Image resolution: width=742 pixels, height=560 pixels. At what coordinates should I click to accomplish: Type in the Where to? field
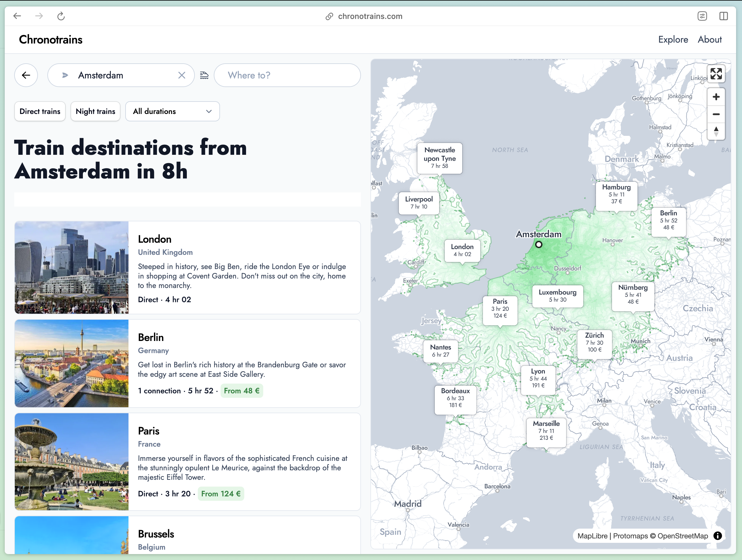(x=287, y=75)
